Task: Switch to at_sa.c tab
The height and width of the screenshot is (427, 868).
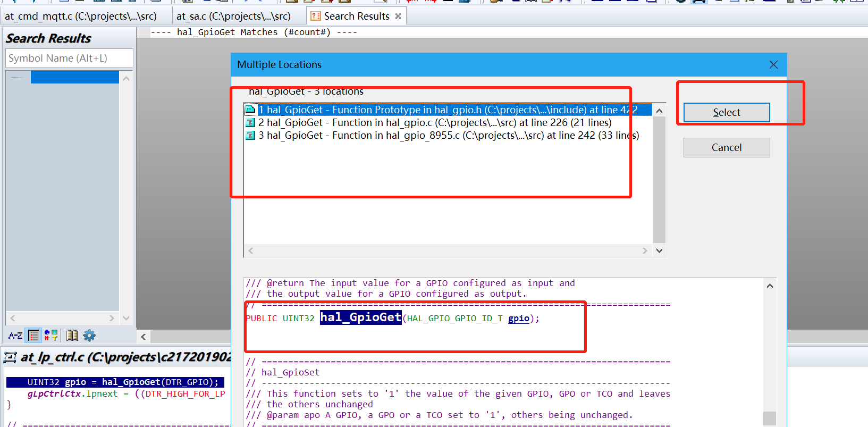Action: [233, 16]
